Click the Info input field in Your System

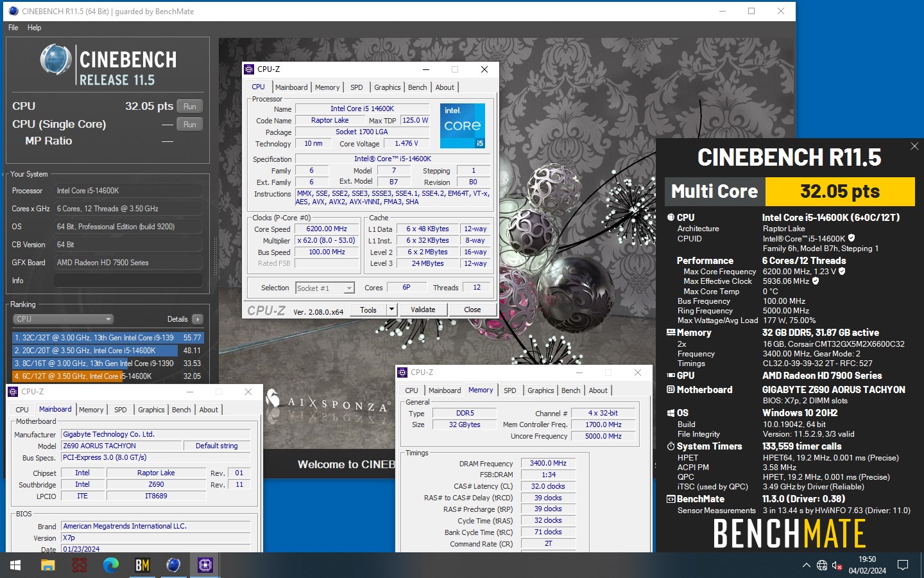(128, 281)
